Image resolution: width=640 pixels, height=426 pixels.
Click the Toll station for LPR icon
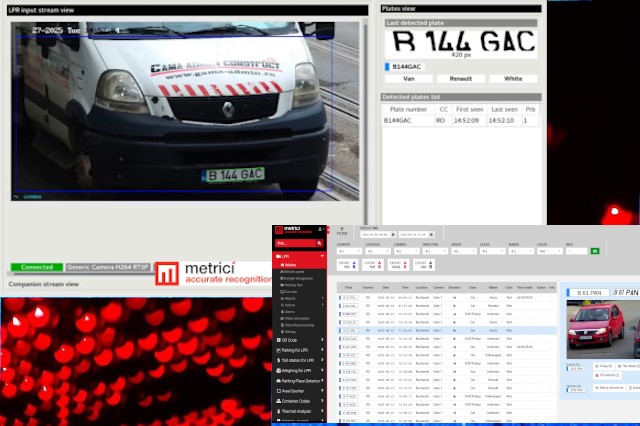coord(278,360)
